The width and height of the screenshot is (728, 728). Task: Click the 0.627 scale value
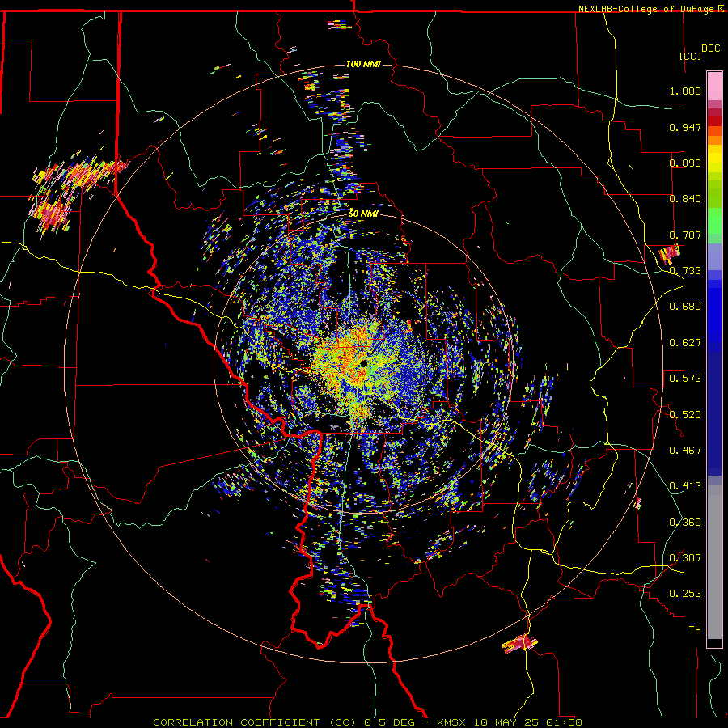pos(685,343)
